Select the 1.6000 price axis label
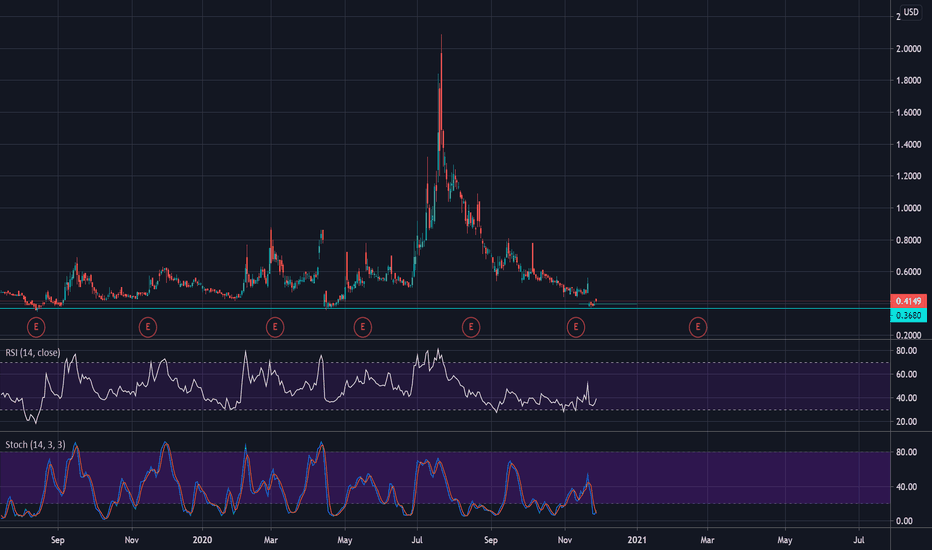Viewport: 932px width, 550px height. click(909, 112)
